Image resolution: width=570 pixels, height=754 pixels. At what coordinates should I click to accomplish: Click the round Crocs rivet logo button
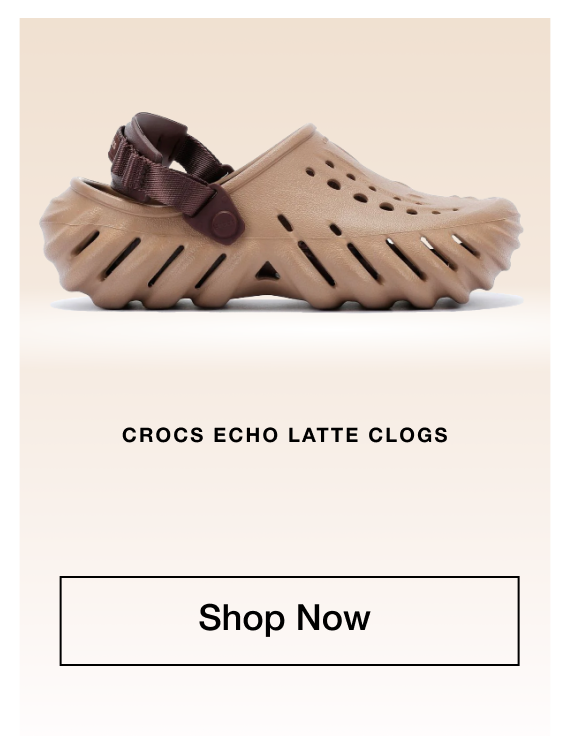click(225, 221)
